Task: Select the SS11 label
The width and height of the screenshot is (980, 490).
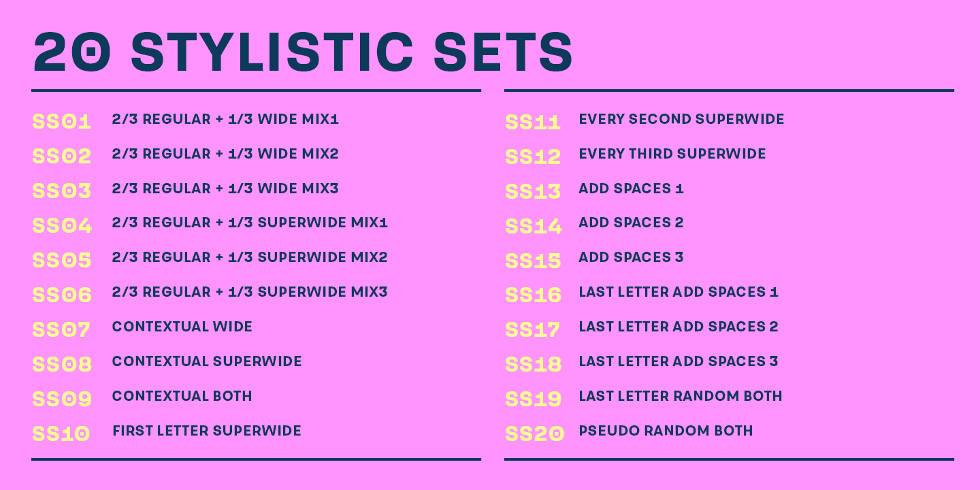Action: [533, 122]
